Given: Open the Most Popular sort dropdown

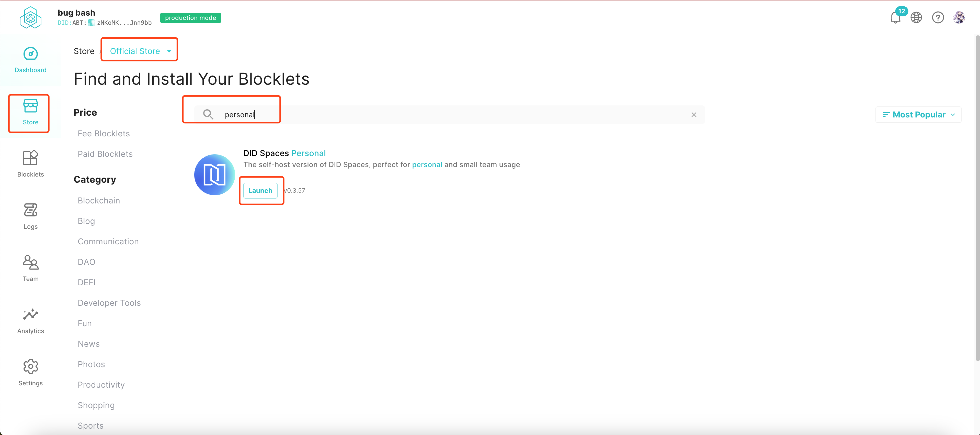Looking at the screenshot, I should pyautogui.click(x=918, y=115).
